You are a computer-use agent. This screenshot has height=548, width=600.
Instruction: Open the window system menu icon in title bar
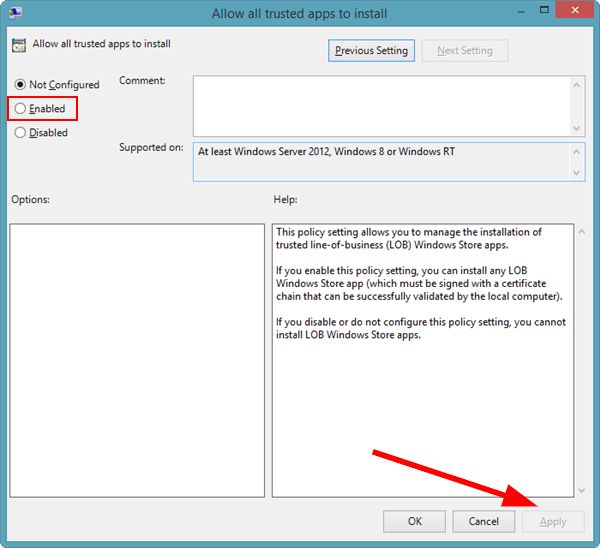click(x=16, y=13)
